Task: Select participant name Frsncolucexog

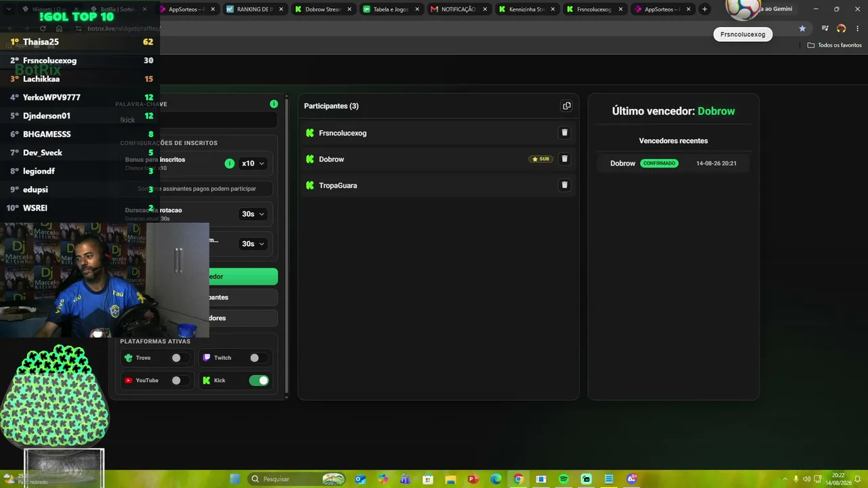Action: click(342, 133)
